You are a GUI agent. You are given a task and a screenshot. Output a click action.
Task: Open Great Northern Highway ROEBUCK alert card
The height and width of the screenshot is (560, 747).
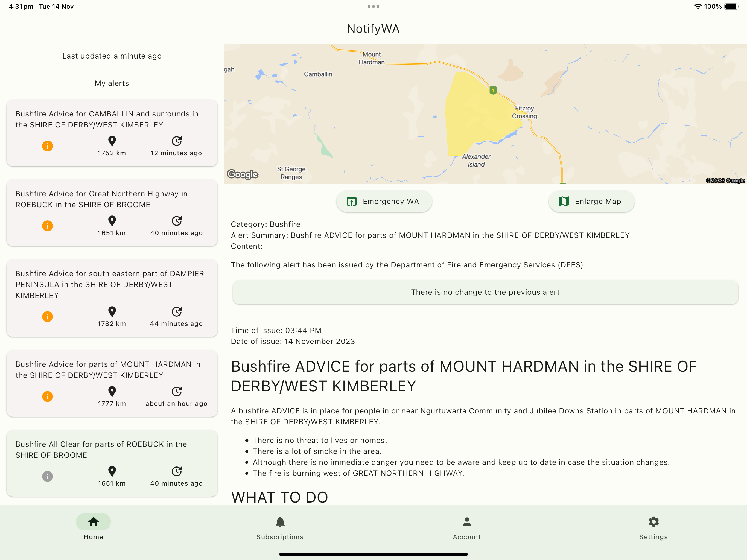click(112, 212)
